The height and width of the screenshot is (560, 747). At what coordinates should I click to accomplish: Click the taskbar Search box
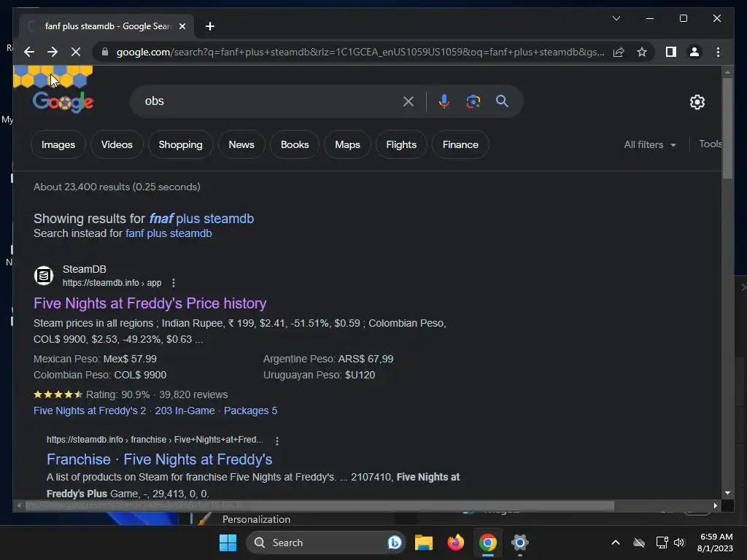(325, 542)
